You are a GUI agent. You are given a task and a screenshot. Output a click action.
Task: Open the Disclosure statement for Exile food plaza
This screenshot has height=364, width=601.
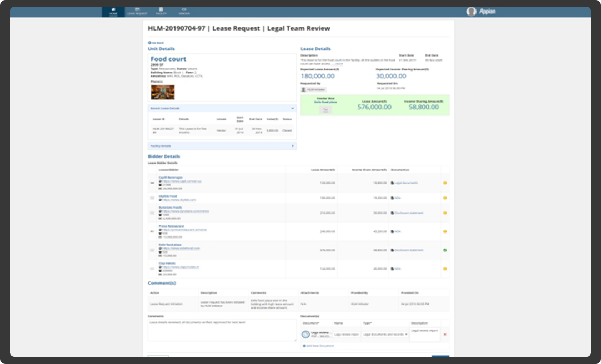[x=408, y=250]
